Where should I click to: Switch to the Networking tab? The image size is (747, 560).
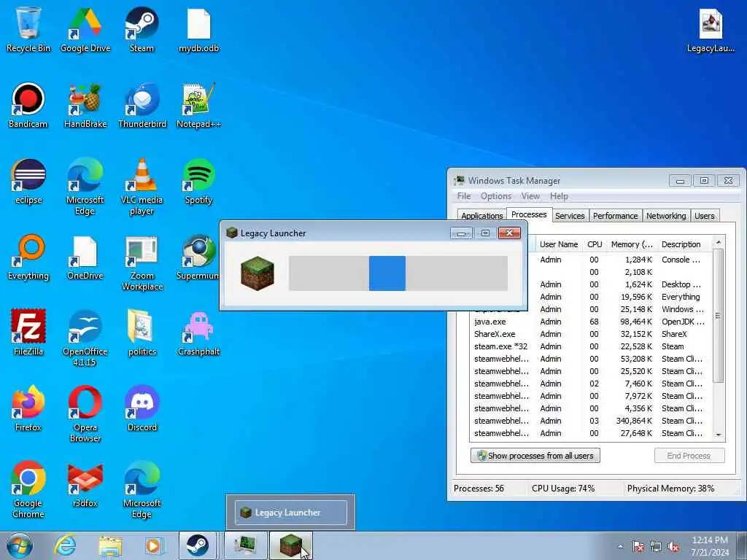tap(666, 216)
